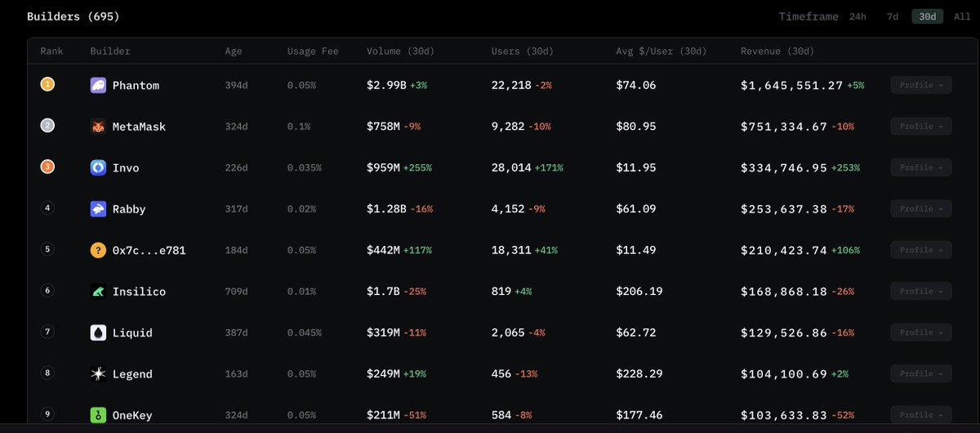Open the Phantom Profile button
980x433 pixels.
click(921, 85)
